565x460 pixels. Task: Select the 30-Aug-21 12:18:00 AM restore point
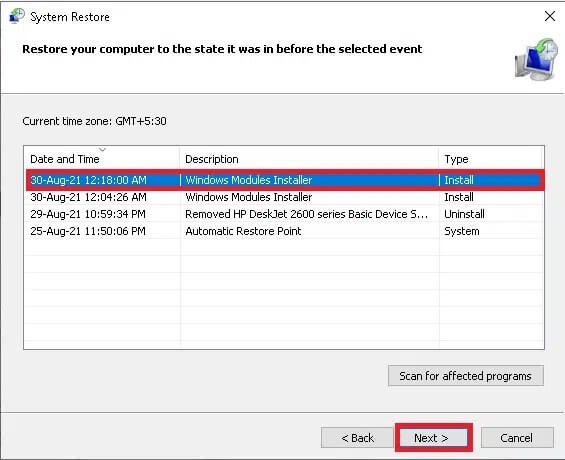click(285, 180)
